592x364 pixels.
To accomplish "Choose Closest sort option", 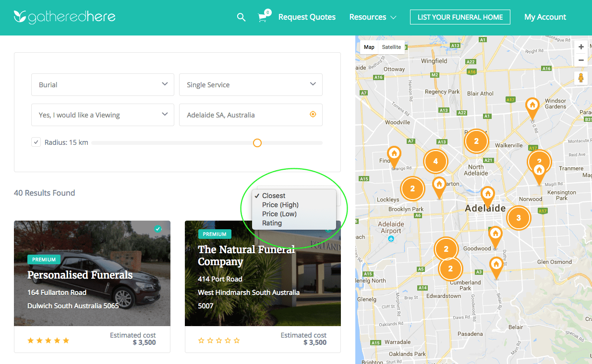I will 294,196.
